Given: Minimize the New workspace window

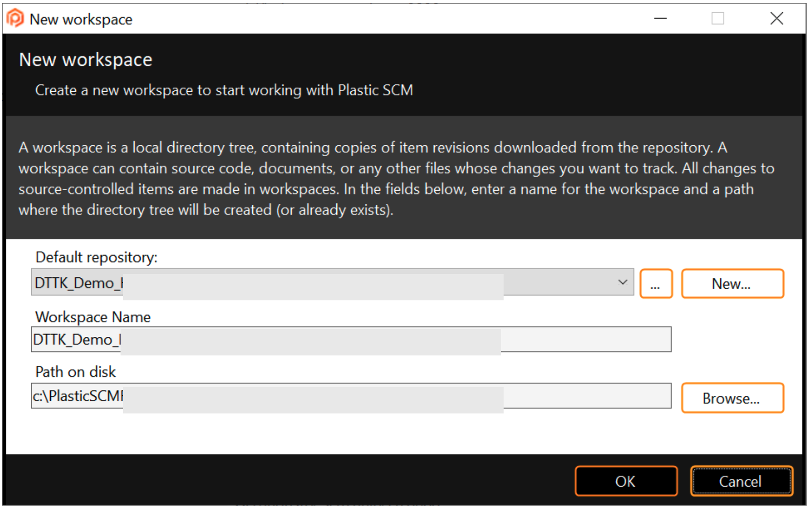Looking at the screenshot, I should (x=660, y=19).
